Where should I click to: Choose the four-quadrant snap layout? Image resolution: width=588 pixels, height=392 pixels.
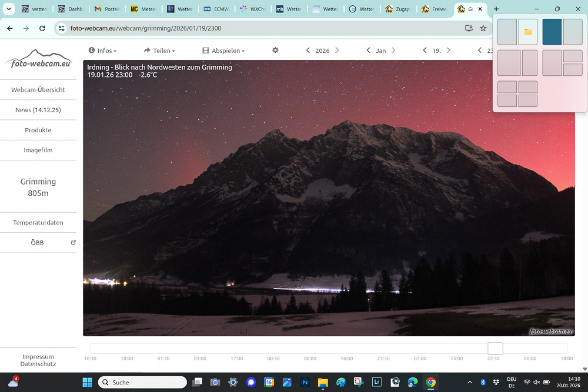[517, 94]
